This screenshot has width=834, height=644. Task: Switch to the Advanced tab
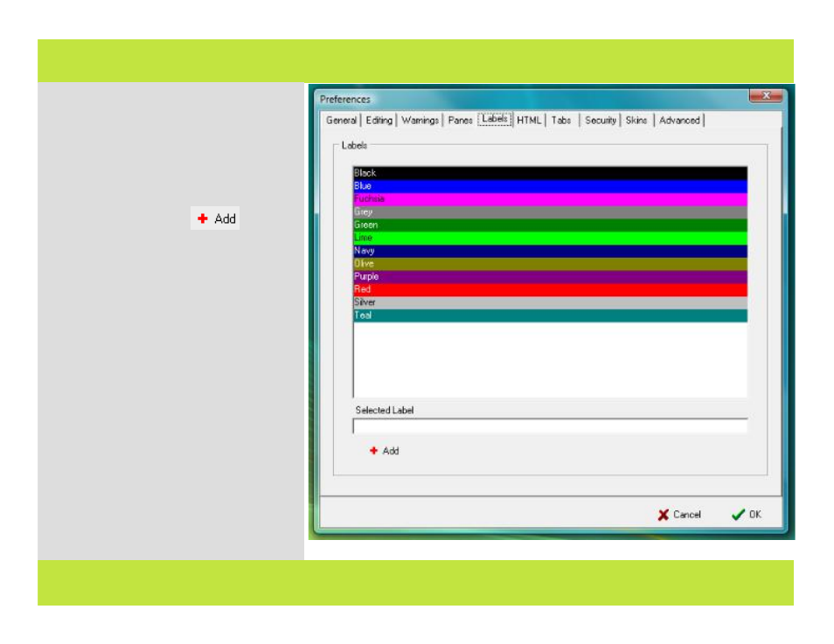[679, 121]
